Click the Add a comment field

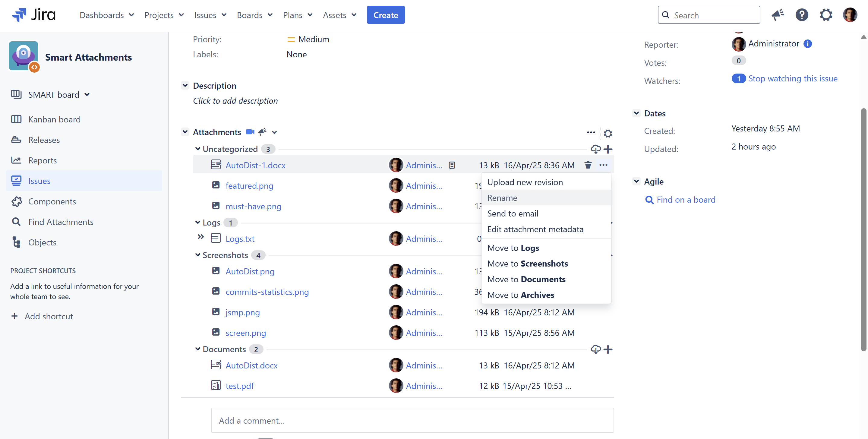[x=412, y=421]
